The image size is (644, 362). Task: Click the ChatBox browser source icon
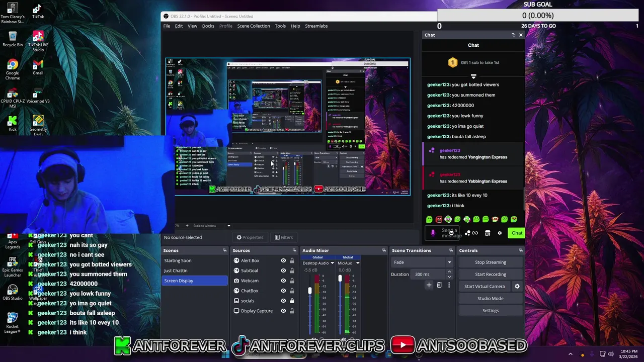[236, 291]
